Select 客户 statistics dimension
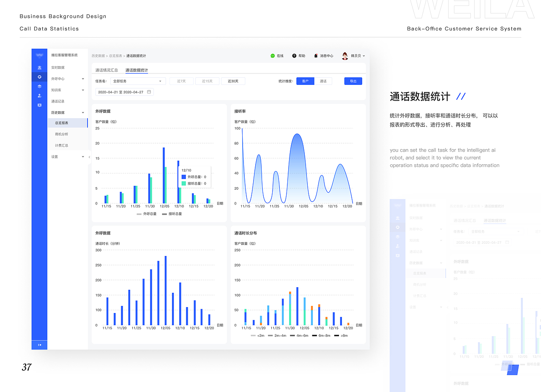The width and height of the screenshot is (541, 392). pyautogui.click(x=305, y=81)
